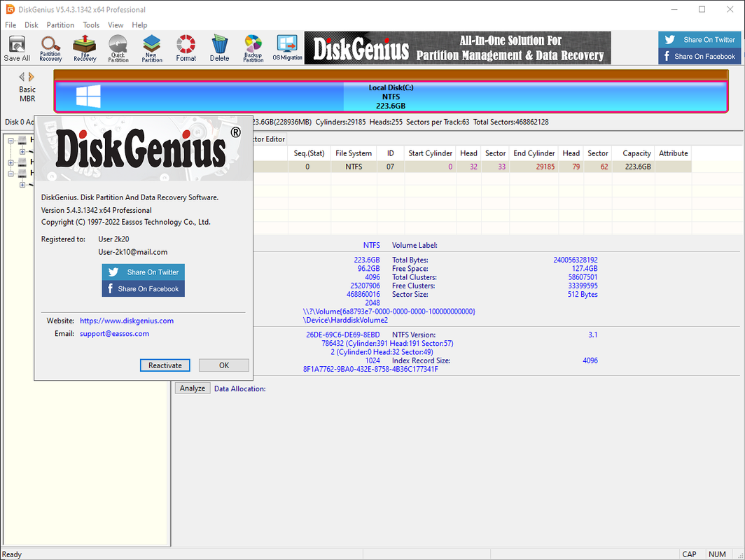
Task: Click the Total Bytes value 240056328192
Action: click(576, 260)
